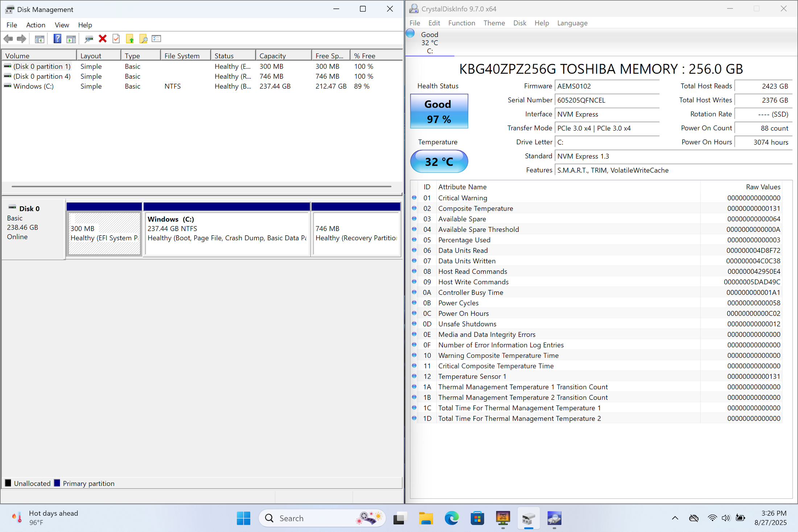Click the taskbar Search box
This screenshot has width=798, height=532.
click(322, 518)
